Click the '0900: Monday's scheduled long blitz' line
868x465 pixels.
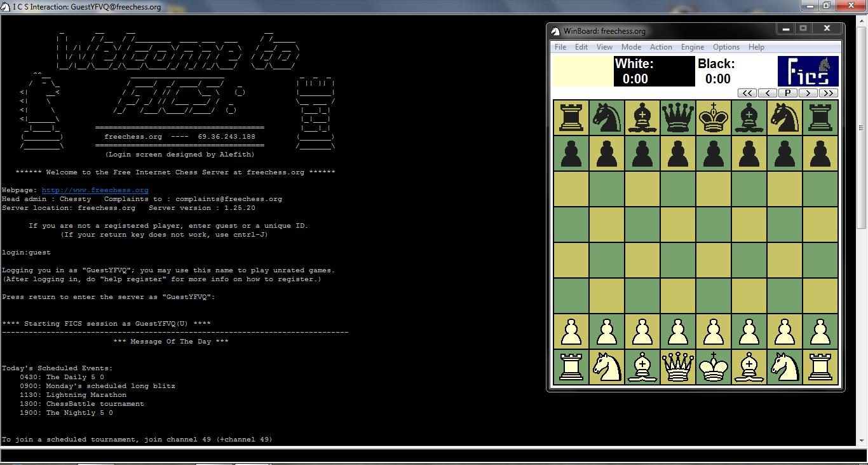[97, 386]
